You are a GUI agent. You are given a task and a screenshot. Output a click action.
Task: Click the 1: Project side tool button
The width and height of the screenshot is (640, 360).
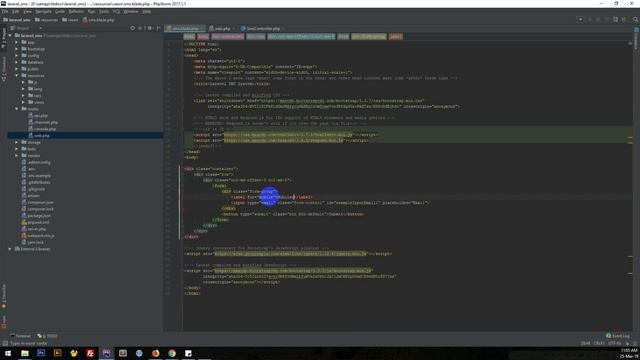click(4, 38)
